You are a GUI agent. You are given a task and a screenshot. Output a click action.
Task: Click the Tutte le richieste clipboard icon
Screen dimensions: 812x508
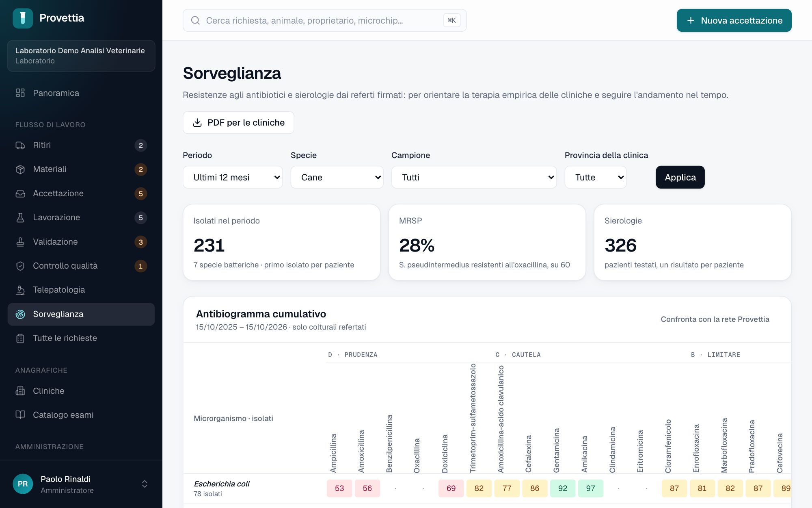click(x=20, y=338)
